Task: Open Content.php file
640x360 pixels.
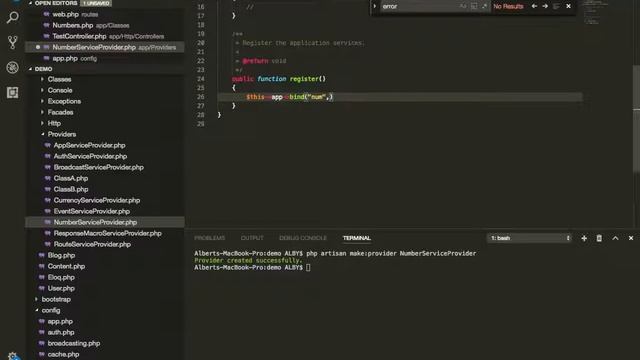Action: tap(66, 267)
